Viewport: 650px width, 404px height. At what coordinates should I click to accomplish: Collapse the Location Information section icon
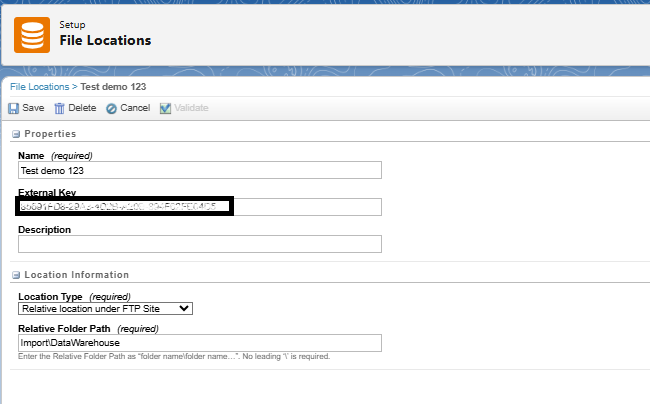pyautogui.click(x=16, y=275)
